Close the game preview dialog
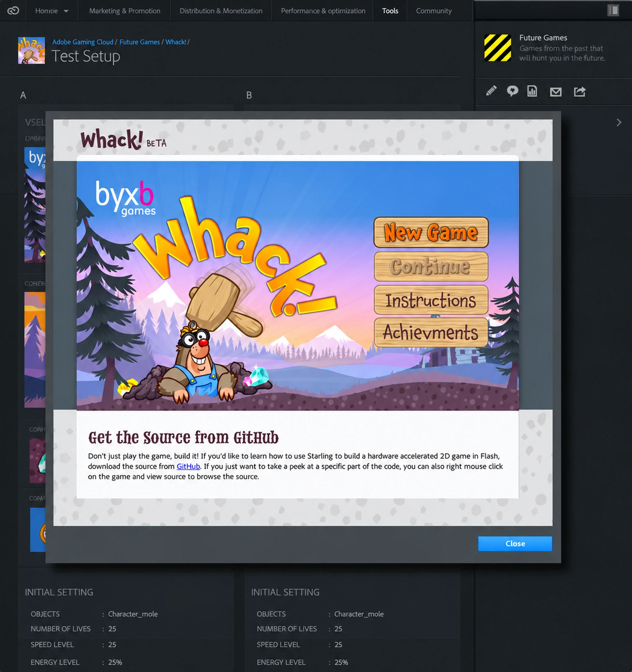632x672 pixels. 515,543
